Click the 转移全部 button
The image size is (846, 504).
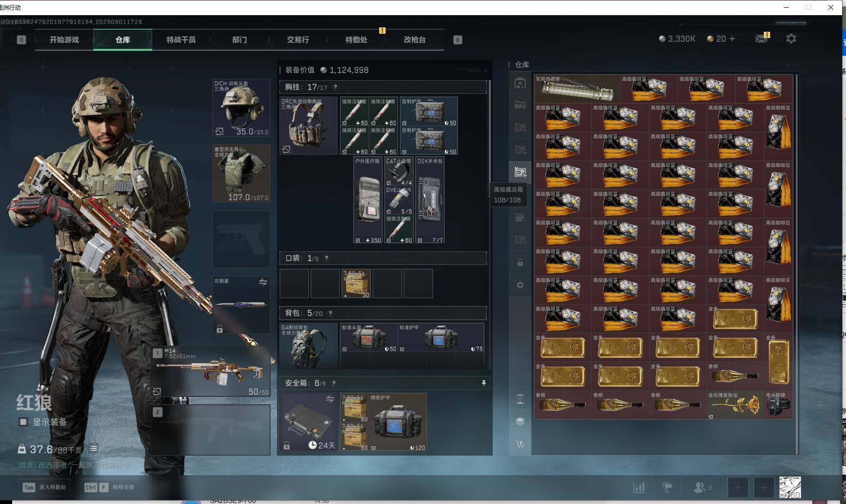click(109, 487)
